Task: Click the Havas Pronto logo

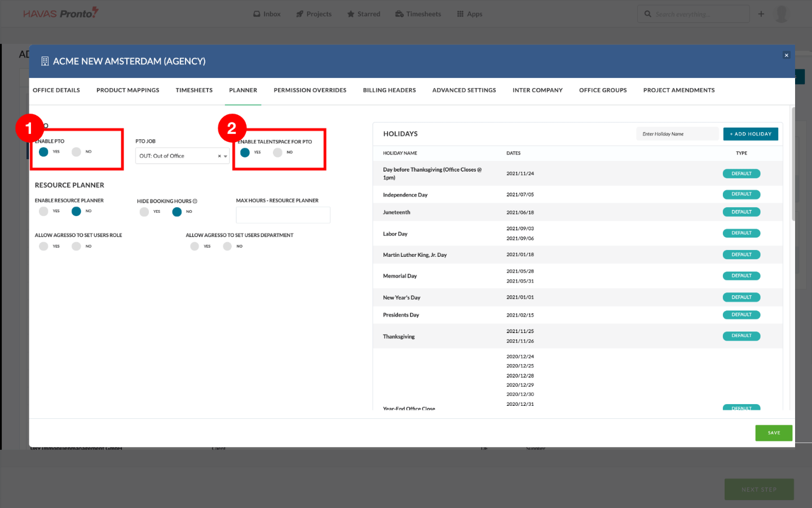Action: point(61,13)
